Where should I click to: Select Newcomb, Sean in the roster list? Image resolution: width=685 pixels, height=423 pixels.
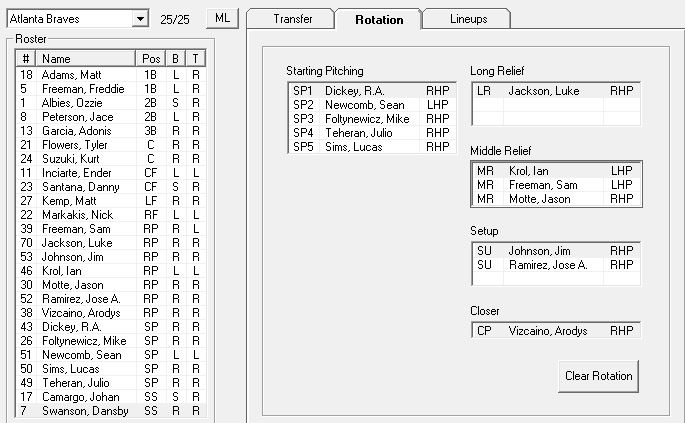pyautogui.click(x=111, y=354)
